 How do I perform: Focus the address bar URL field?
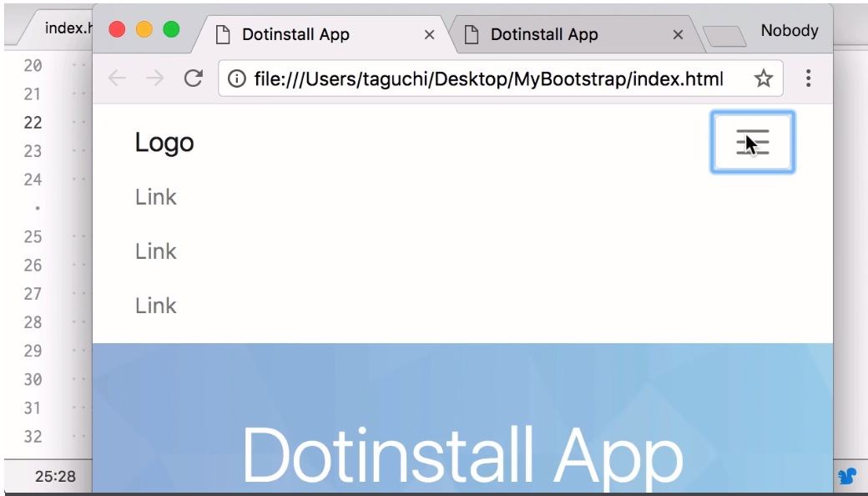[x=488, y=78]
